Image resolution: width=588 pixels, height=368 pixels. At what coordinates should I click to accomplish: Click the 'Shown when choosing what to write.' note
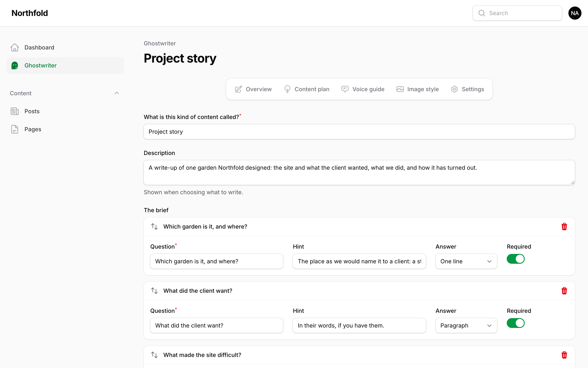pyautogui.click(x=193, y=192)
